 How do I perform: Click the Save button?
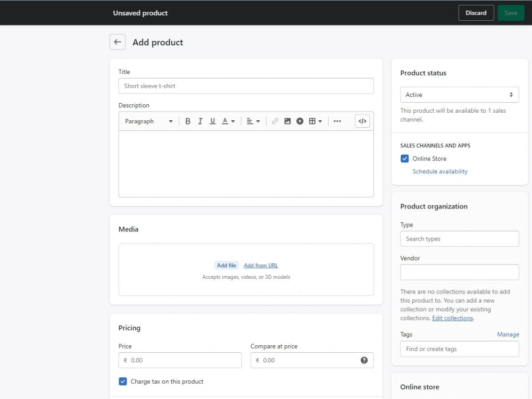tap(511, 13)
